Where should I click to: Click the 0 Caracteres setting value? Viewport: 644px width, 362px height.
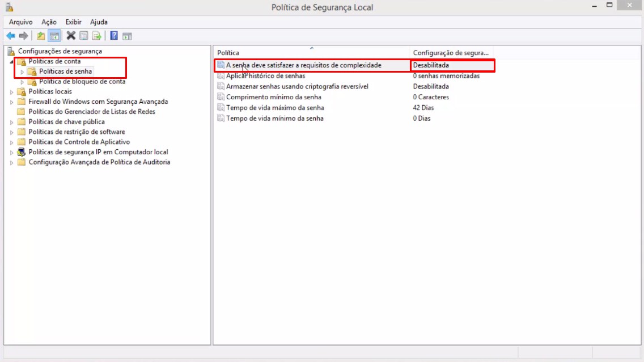(x=431, y=97)
